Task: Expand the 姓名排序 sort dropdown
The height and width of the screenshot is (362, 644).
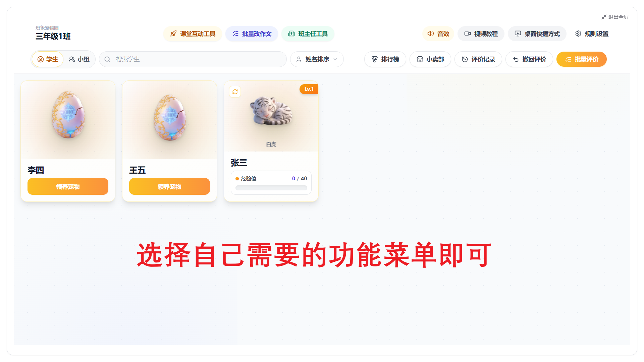Action: (x=317, y=59)
